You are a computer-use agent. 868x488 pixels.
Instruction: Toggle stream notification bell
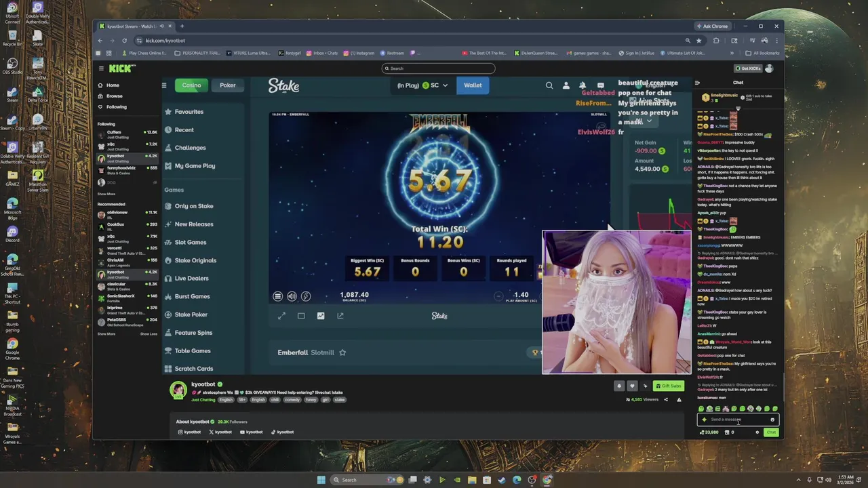619,386
